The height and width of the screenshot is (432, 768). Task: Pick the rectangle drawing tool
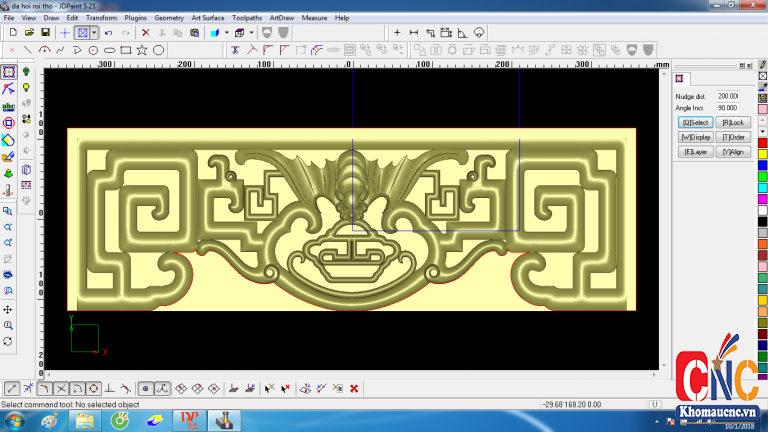(x=125, y=50)
